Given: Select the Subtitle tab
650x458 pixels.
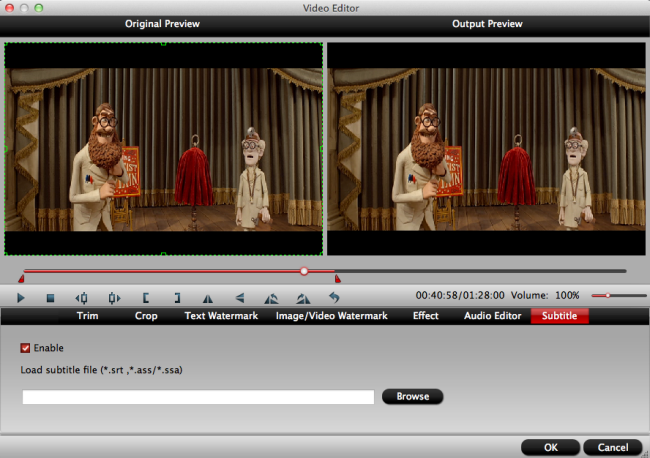Looking at the screenshot, I should click(x=560, y=316).
